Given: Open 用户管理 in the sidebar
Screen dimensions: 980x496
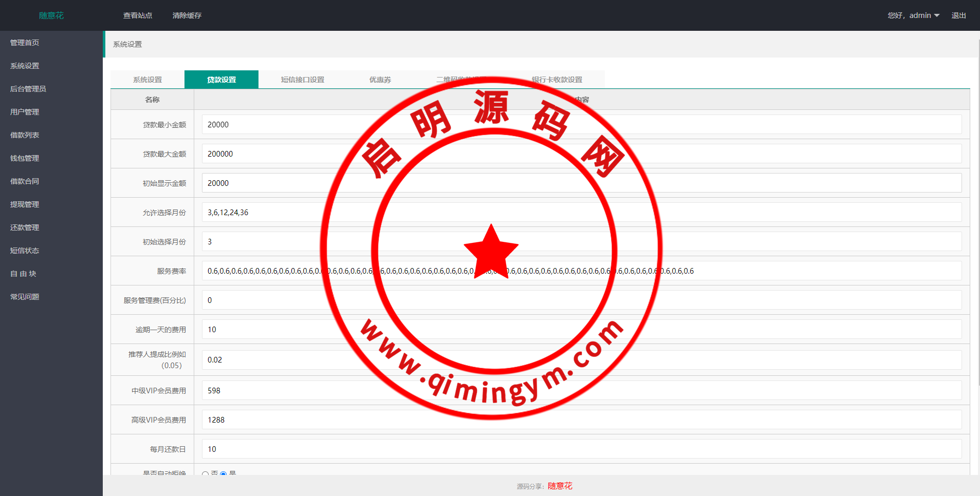Looking at the screenshot, I should pos(25,112).
